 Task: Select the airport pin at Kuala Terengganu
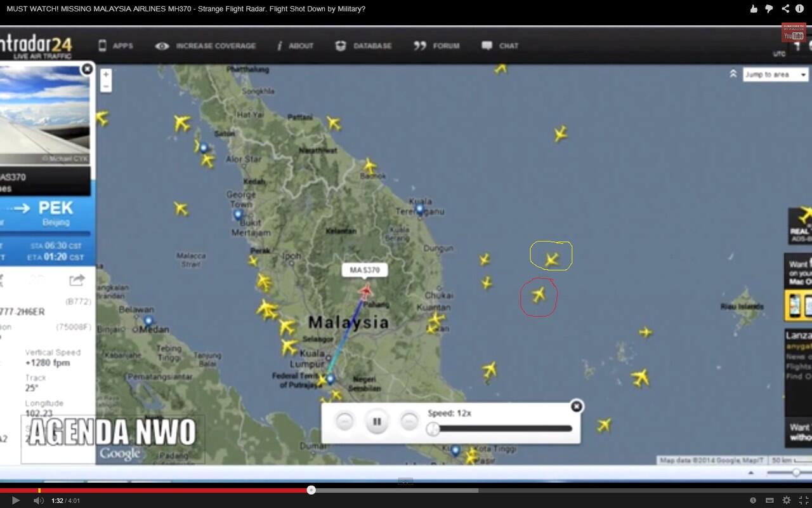click(419, 208)
